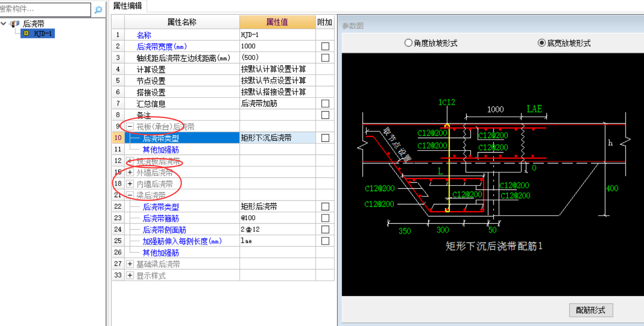Select the 底宽放坡形式 radio option

[x=542, y=43]
